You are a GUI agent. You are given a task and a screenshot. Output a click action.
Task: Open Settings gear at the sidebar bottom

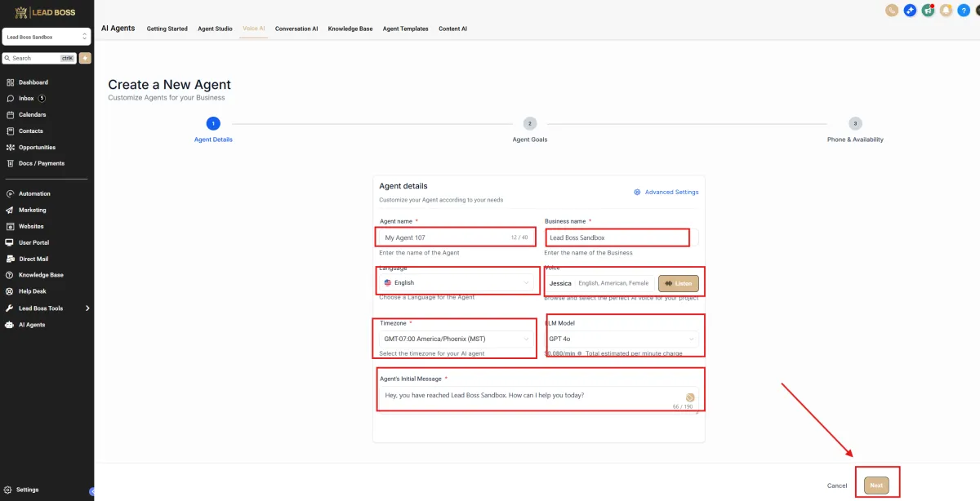click(x=8, y=490)
